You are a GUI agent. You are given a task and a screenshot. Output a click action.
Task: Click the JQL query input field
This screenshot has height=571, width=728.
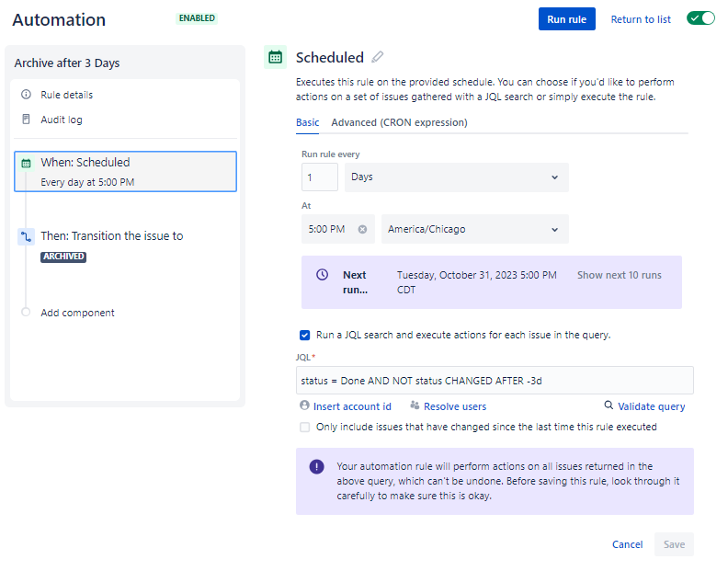point(495,380)
